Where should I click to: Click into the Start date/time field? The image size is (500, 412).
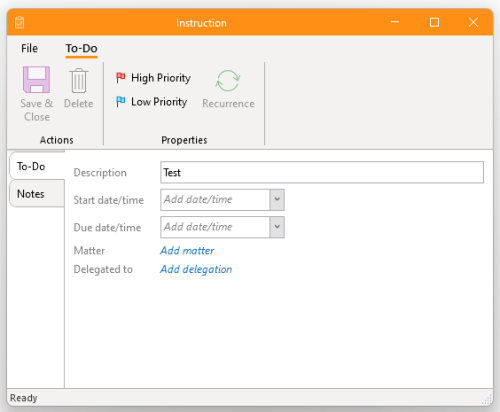point(215,200)
